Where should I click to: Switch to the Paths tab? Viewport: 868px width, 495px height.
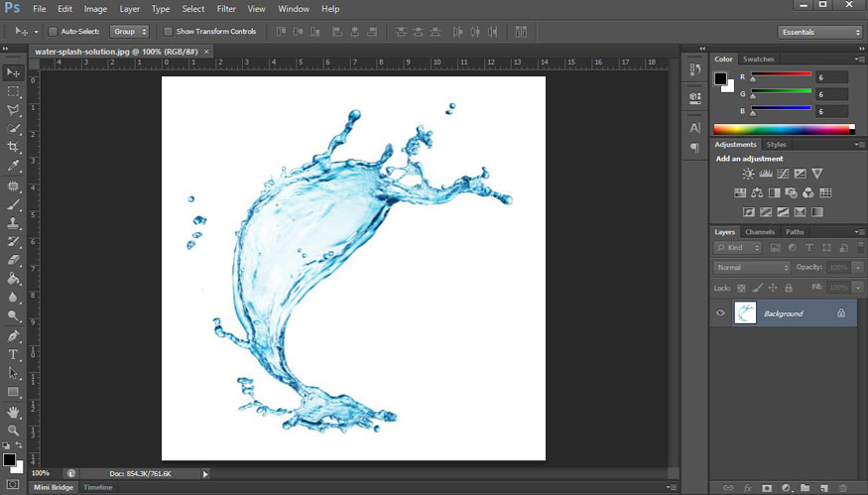tap(795, 232)
